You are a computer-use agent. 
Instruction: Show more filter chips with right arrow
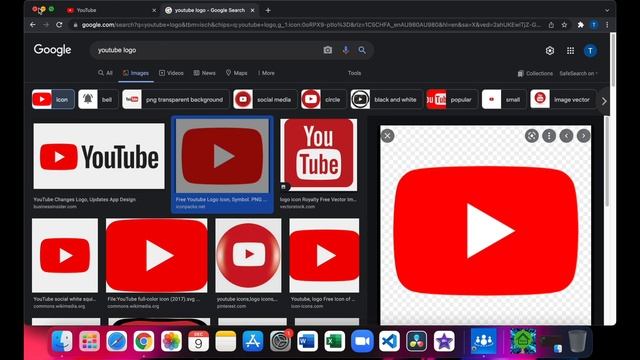[604, 101]
